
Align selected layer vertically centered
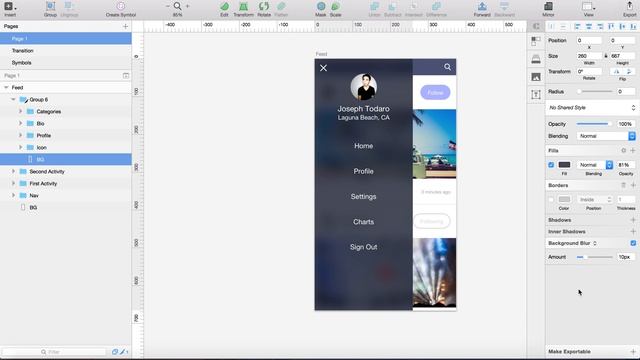(622, 27)
